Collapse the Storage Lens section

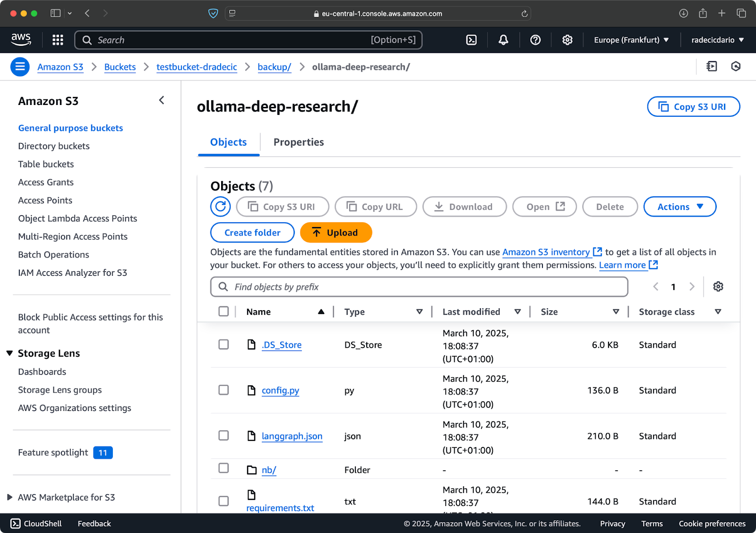tap(9, 353)
